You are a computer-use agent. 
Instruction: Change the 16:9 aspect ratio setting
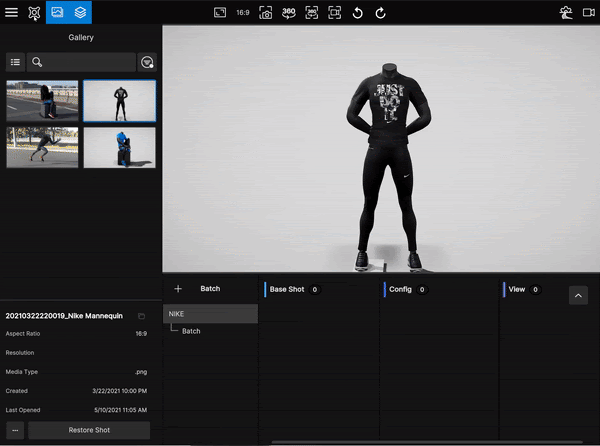243,13
